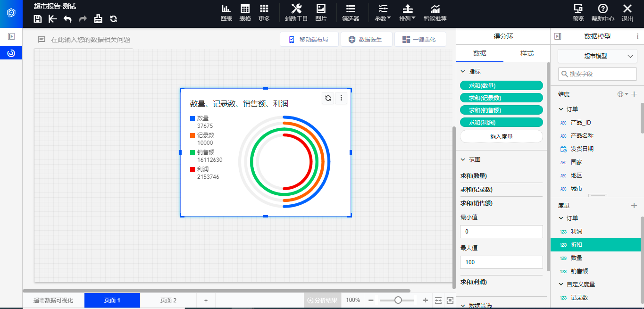The height and width of the screenshot is (309, 644).
Task: Switch to 页面 2 tab
Action: tap(168, 300)
